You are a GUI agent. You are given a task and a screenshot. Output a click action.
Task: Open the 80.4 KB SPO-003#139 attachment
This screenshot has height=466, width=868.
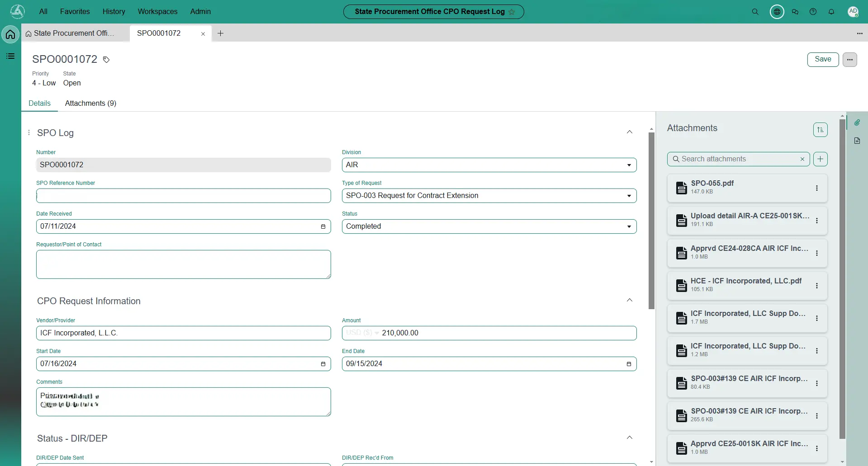tap(747, 383)
